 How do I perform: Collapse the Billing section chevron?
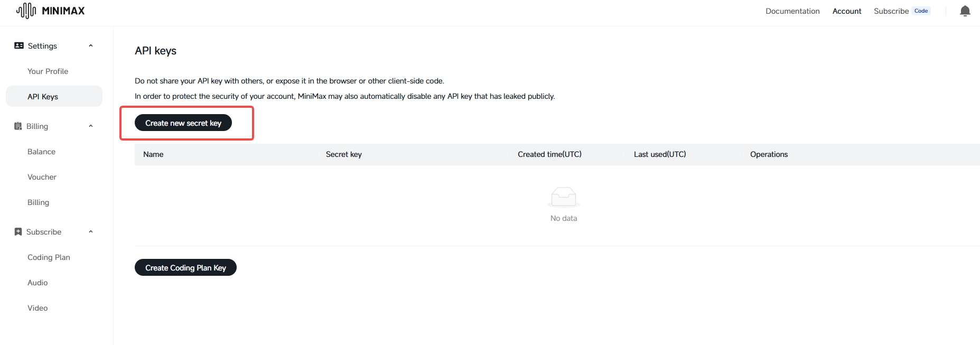(91, 126)
